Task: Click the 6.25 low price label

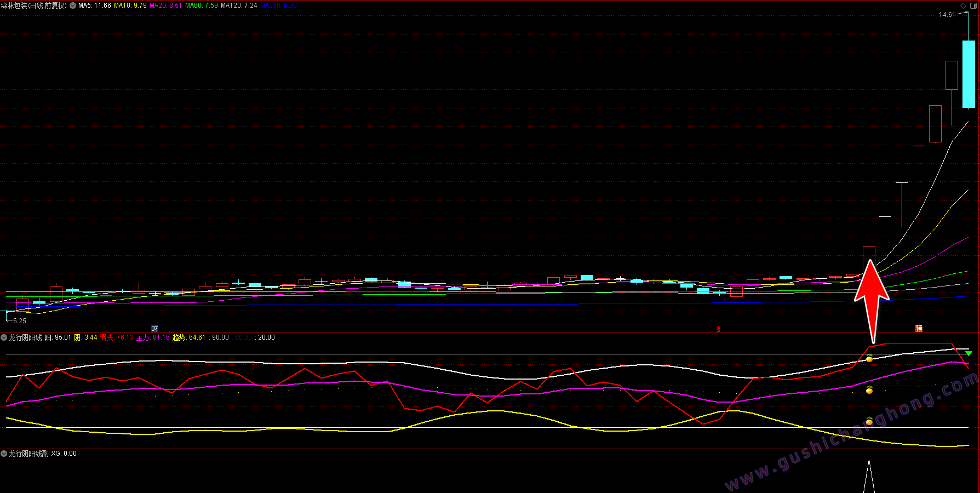Action: click(20, 321)
